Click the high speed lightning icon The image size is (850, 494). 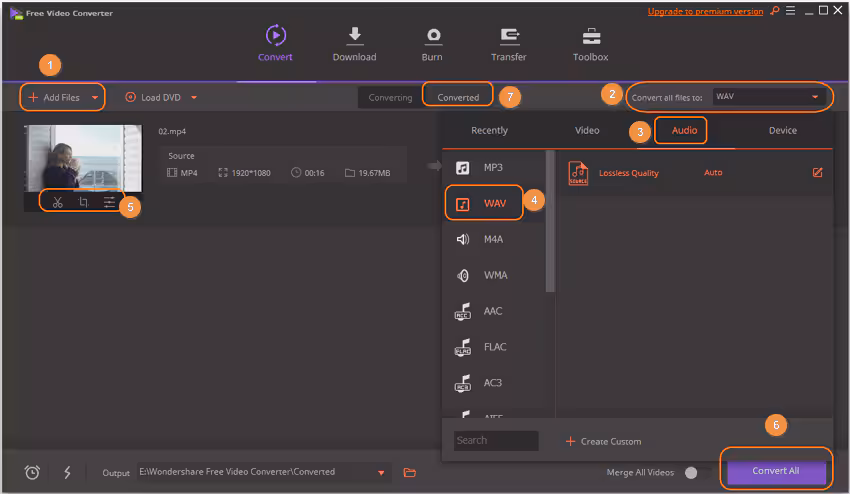click(x=67, y=472)
